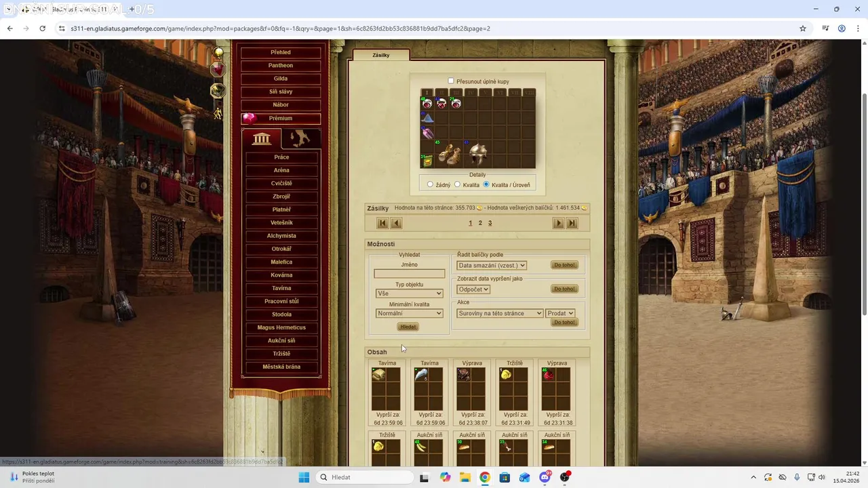Switch to inventory bag tab III

456,93
